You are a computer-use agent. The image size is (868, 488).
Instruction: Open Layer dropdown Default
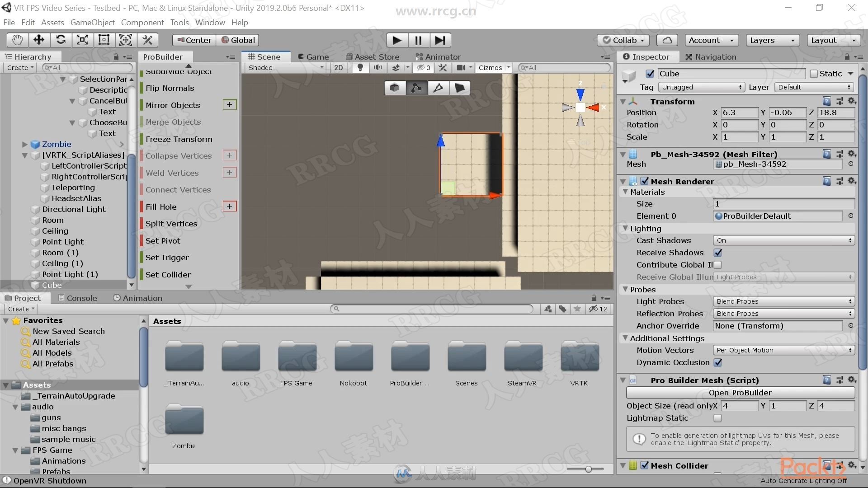814,87
